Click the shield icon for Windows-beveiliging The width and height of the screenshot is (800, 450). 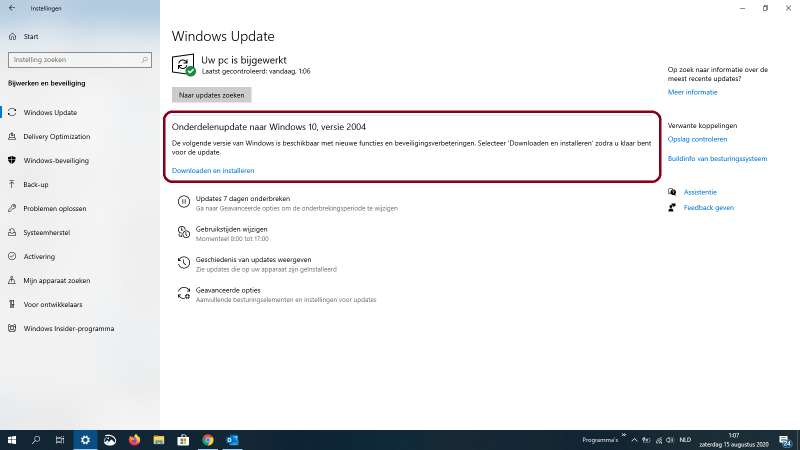coord(12,160)
